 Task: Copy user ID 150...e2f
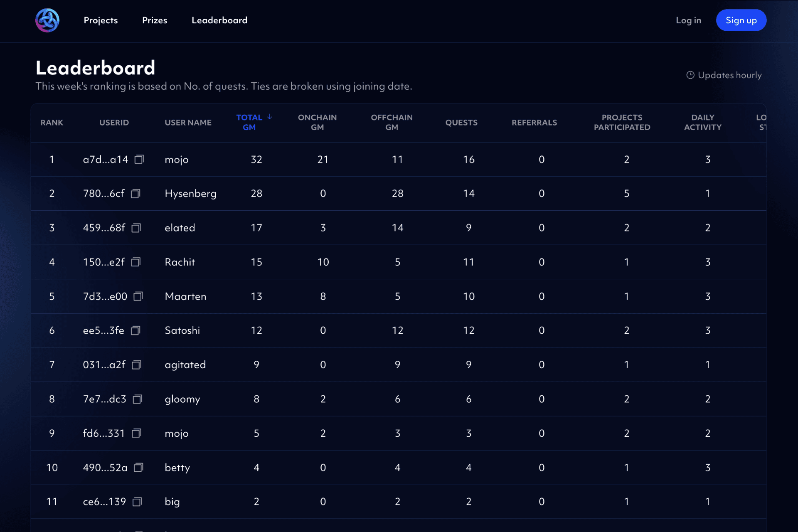point(136,262)
